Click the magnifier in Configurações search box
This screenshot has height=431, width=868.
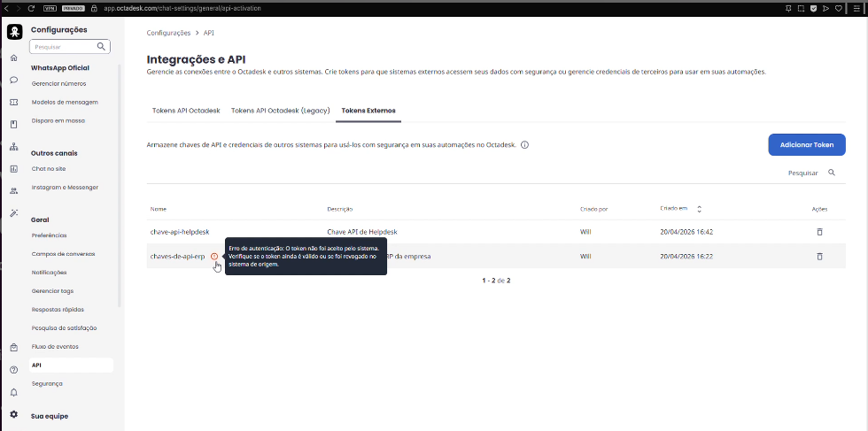tap(101, 47)
